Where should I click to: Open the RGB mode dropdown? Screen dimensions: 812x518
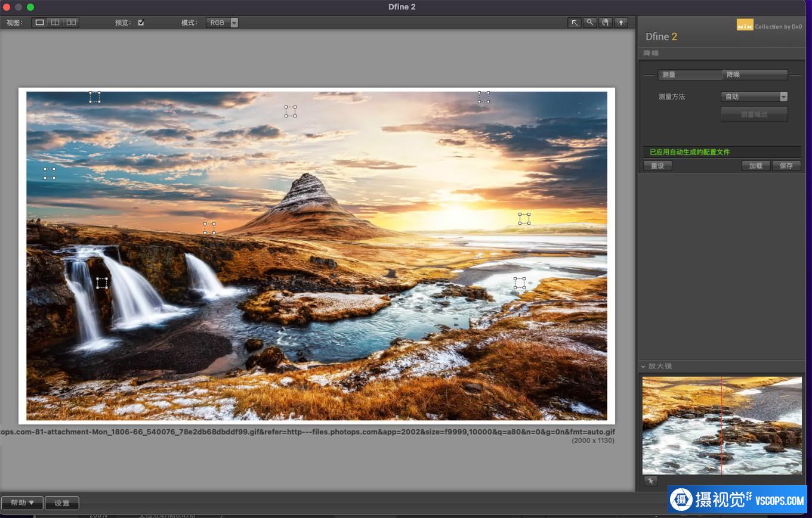222,23
